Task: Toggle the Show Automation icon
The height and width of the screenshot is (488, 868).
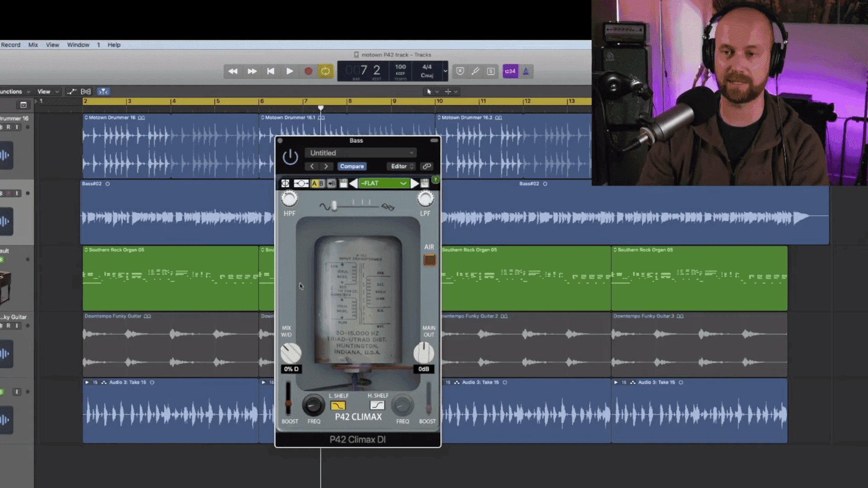Action: click(x=71, y=91)
